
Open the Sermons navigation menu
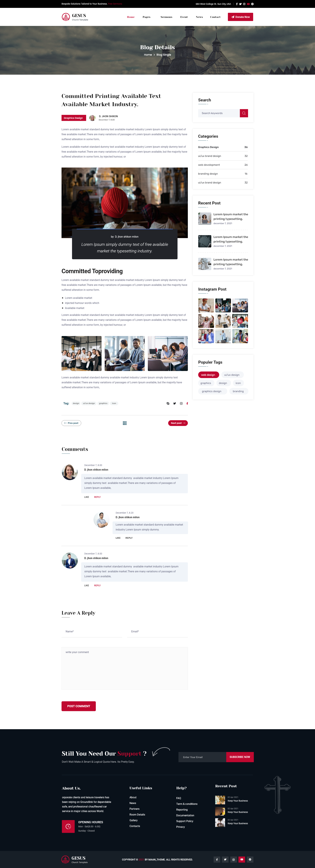point(166,17)
